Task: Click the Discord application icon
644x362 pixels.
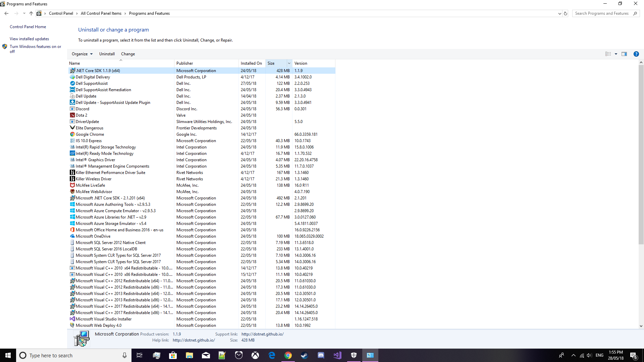Action: [x=72, y=108]
